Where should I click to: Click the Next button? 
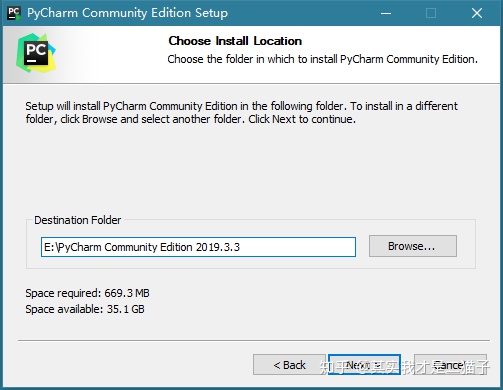(x=364, y=364)
